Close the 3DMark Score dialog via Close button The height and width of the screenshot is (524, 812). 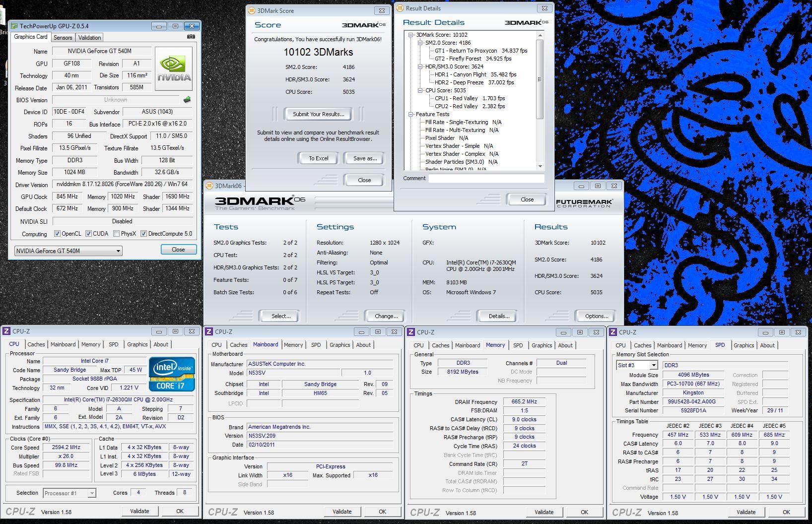point(364,180)
